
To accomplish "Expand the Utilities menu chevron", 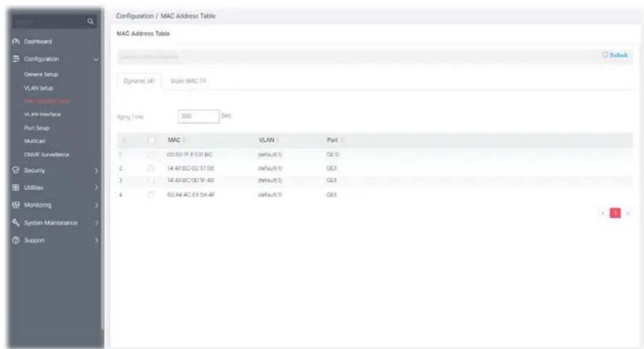I will click(97, 187).
